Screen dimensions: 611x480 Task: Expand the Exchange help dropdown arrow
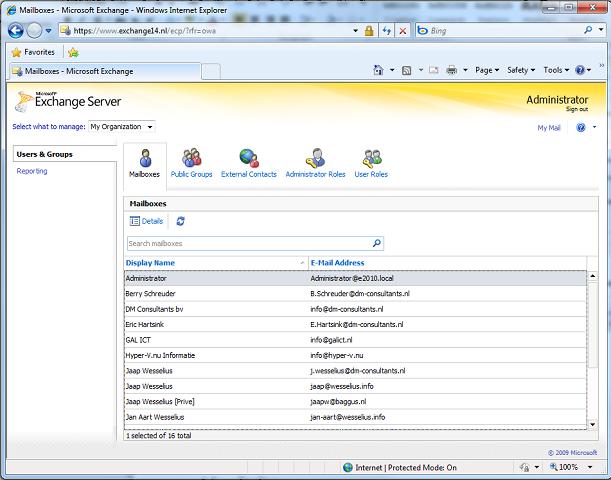[x=594, y=127]
